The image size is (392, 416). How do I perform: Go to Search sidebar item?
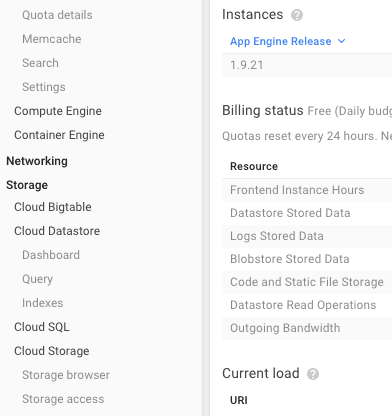click(x=40, y=63)
